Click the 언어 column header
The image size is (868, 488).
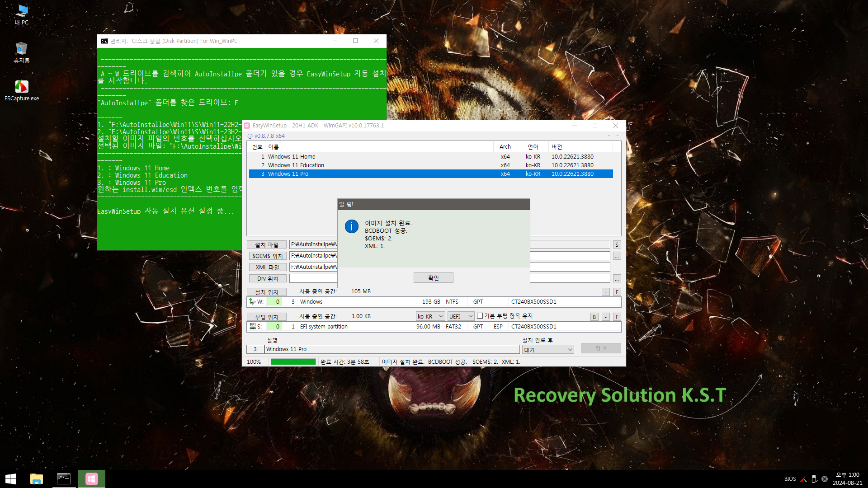533,147
